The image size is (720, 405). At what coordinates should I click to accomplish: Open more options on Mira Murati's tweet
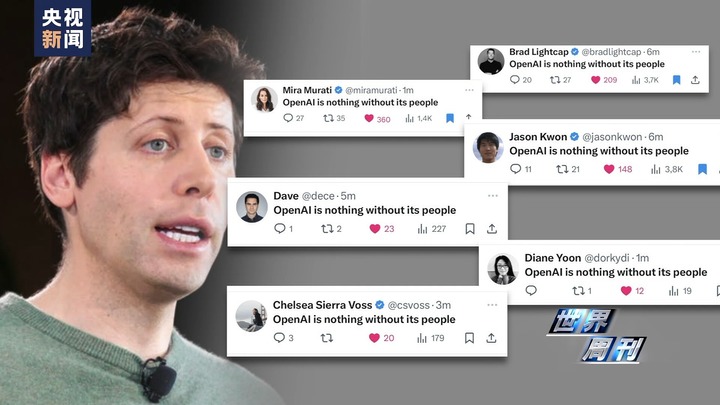pyautogui.click(x=469, y=90)
